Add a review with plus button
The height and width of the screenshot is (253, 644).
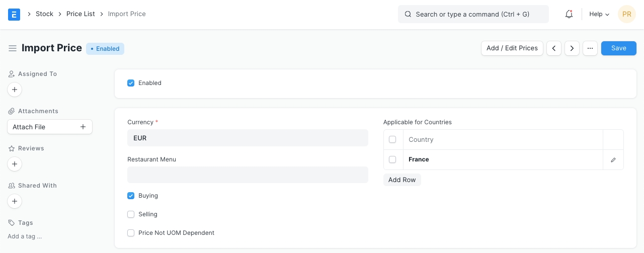(x=15, y=164)
